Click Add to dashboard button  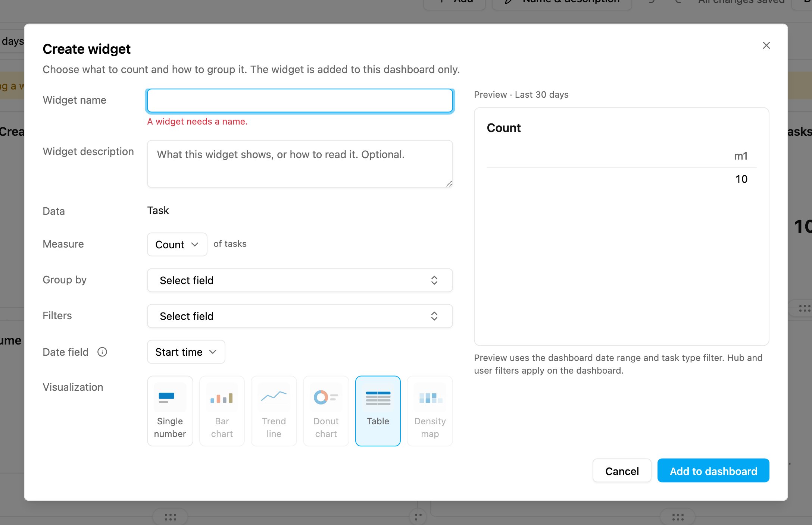713,471
